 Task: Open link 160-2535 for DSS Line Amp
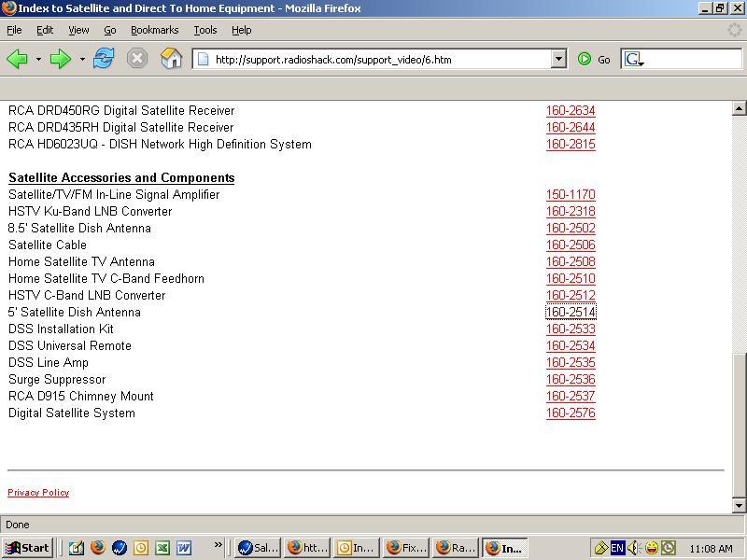tap(571, 363)
